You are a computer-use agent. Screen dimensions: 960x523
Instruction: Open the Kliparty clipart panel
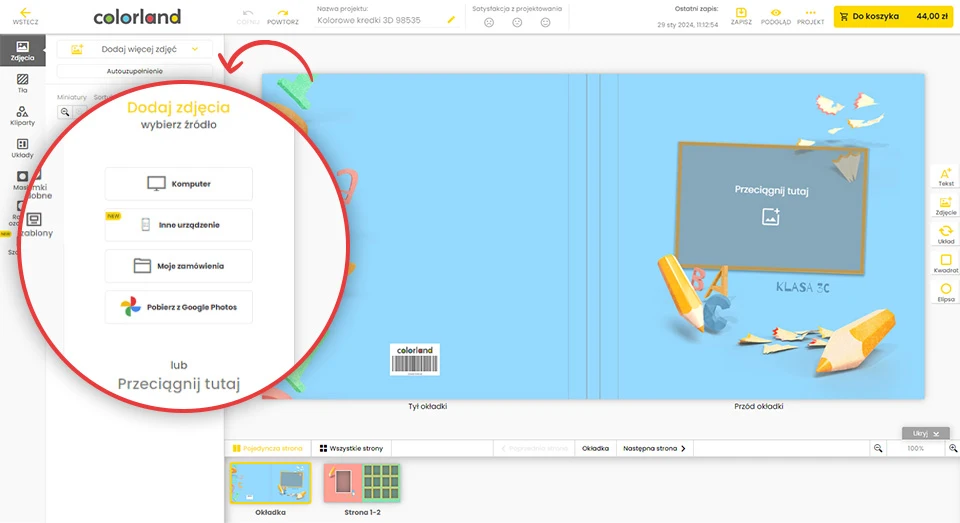pos(22,116)
